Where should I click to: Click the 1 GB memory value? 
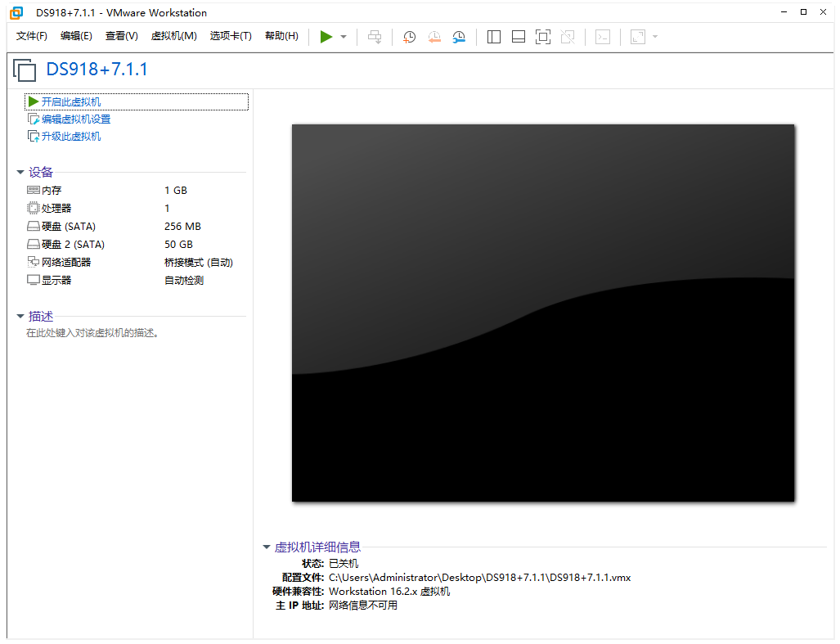coord(176,190)
